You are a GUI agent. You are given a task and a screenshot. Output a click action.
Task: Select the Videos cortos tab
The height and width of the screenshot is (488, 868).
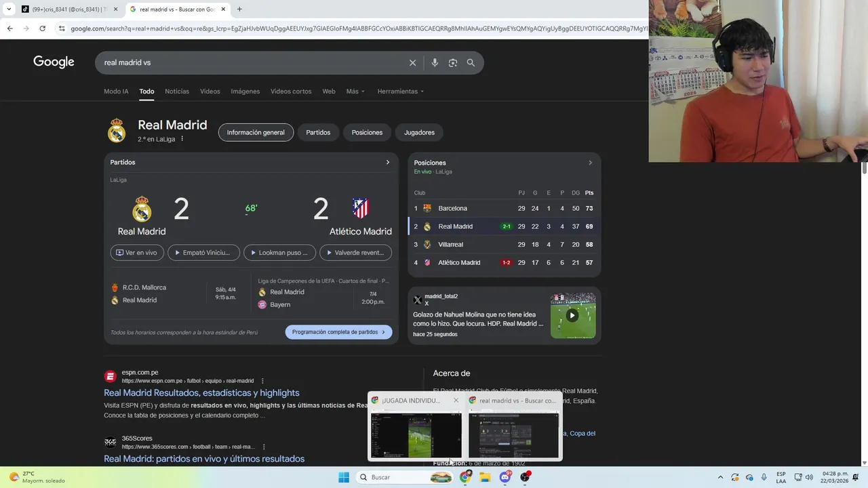click(291, 91)
